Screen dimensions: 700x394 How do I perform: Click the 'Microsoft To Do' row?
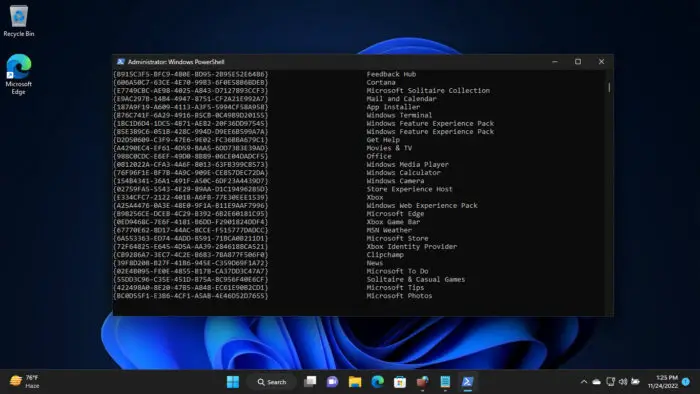pyautogui.click(x=397, y=271)
